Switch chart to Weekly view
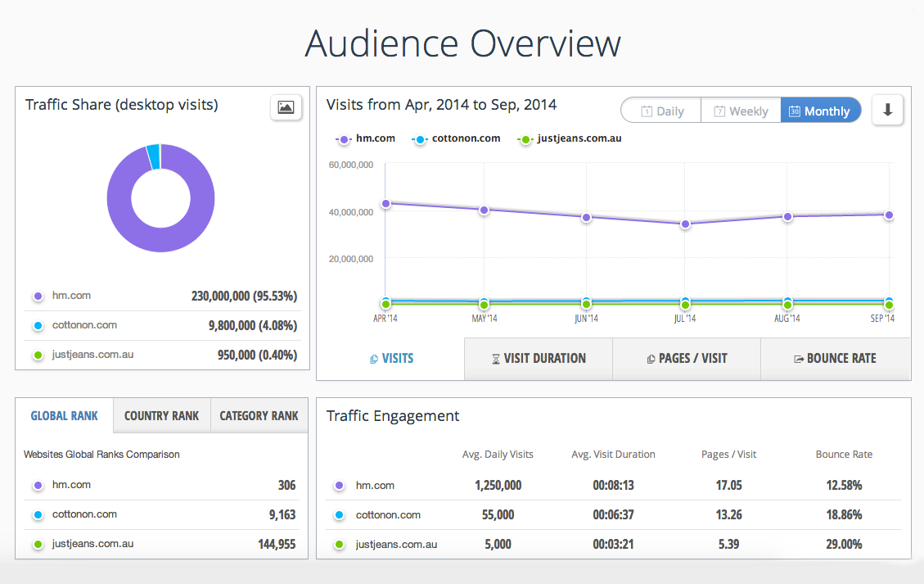The height and width of the screenshot is (584, 924). pos(741,111)
